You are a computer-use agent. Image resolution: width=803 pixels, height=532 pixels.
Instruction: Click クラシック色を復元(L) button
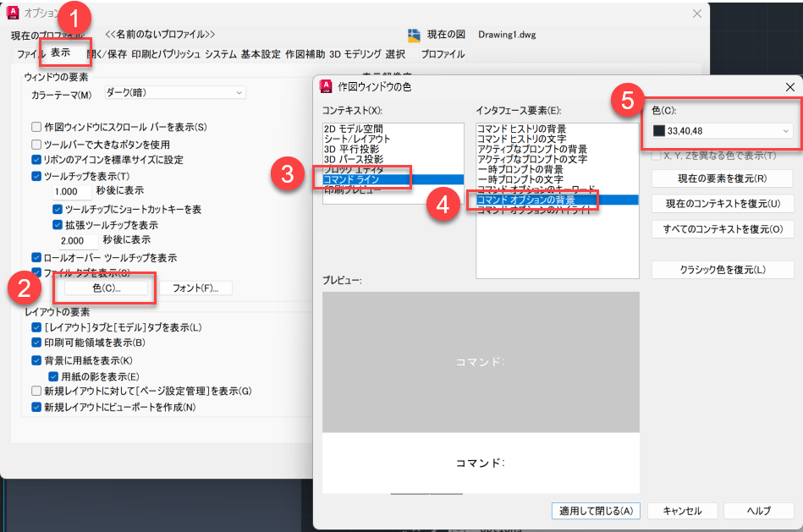coord(722,269)
